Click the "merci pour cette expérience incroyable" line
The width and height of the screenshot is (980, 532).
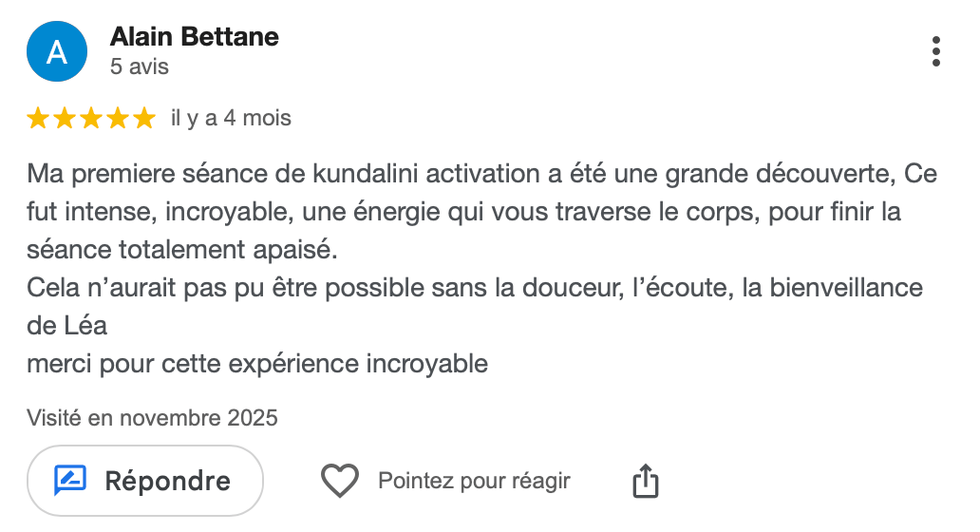coord(257,364)
